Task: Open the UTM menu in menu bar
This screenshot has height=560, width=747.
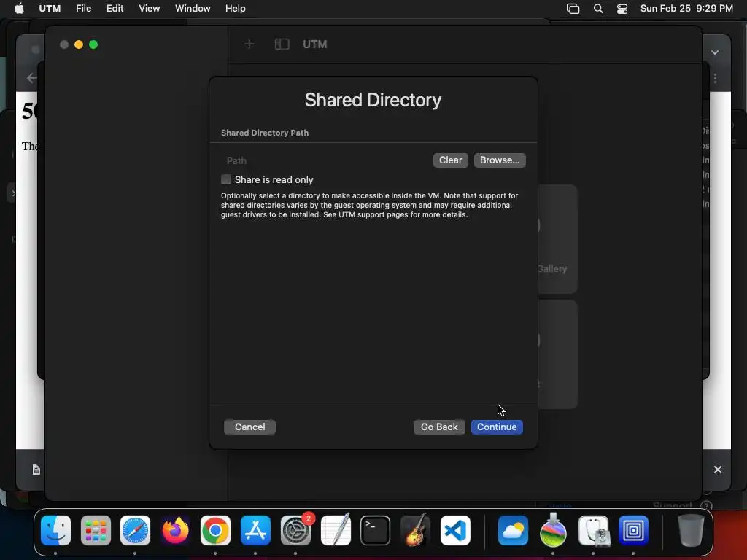Action: click(50, 9)
